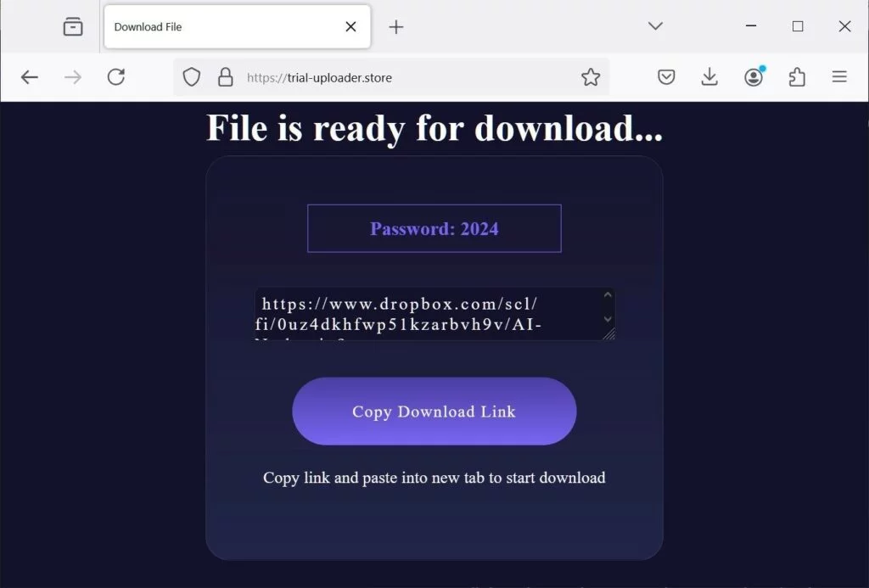The width and height of the screenshot is (869, 588).
Task: Click the forward navigation arrow
Action: [73, 77]
